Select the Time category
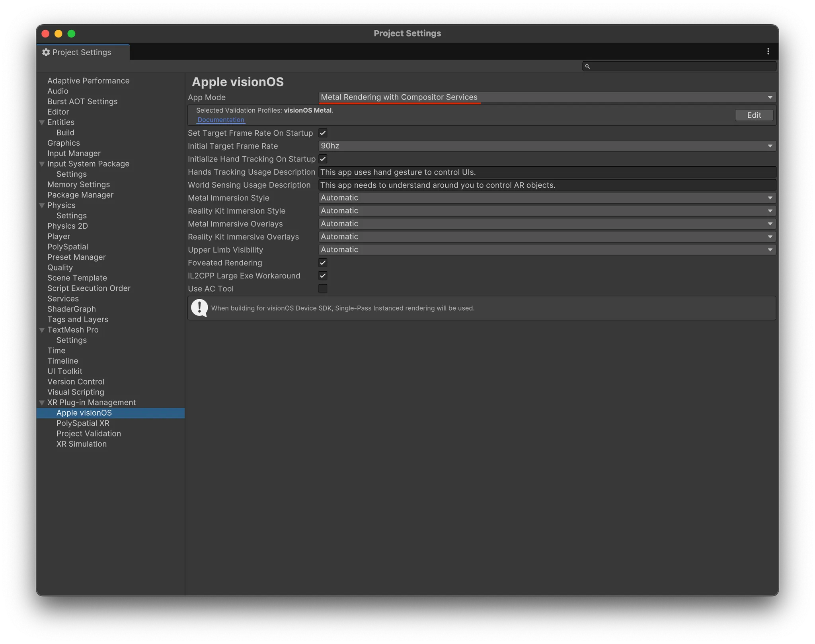 pos(56,351)
